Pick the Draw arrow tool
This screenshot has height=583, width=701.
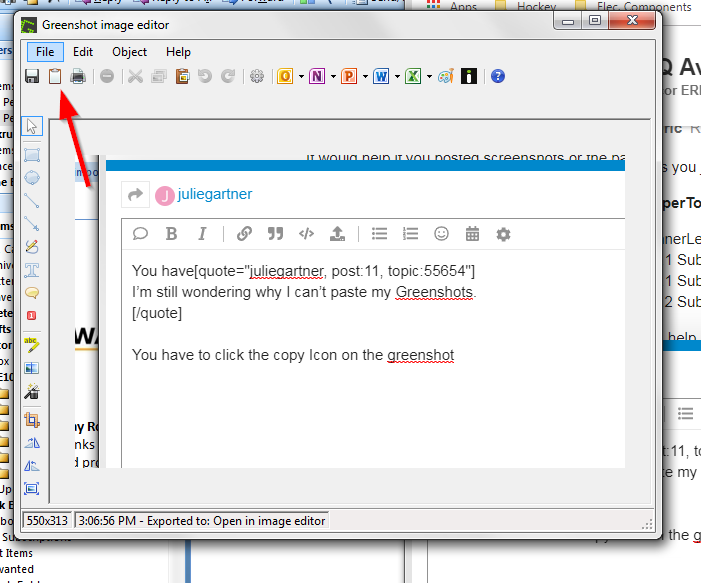pyautogui.click(x=32, y=224)
